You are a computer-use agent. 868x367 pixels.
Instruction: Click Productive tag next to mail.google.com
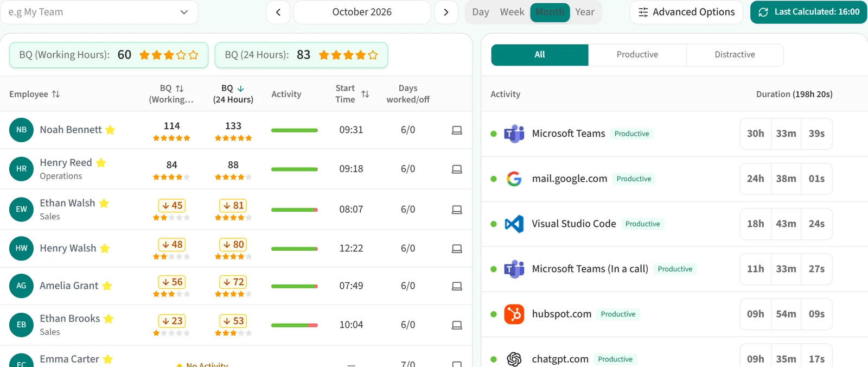click(x=634, y=179)
